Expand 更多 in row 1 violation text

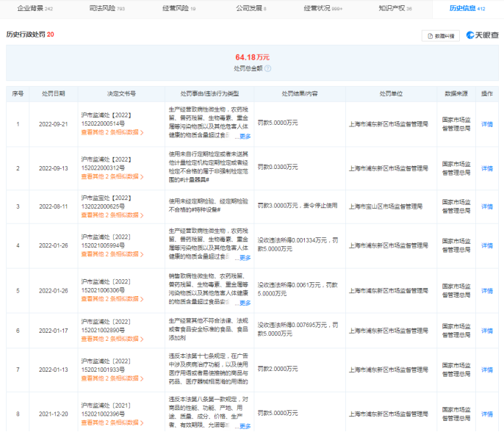tap(245, 136)
